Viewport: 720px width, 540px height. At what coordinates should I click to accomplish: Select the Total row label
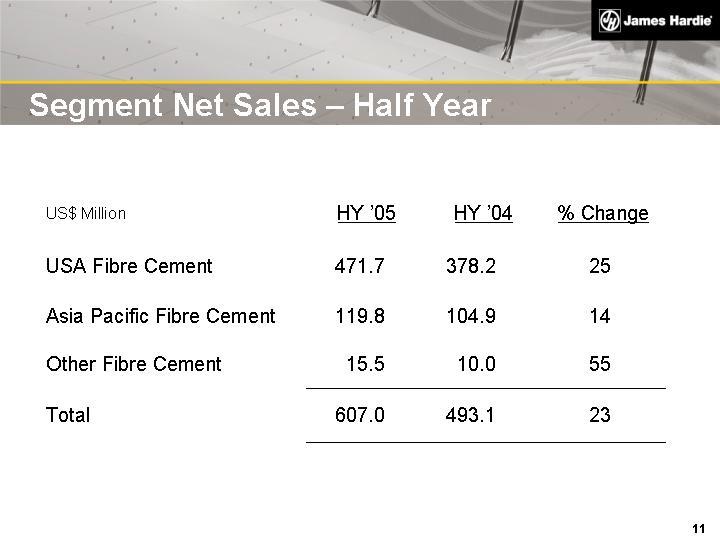point(68,414)
